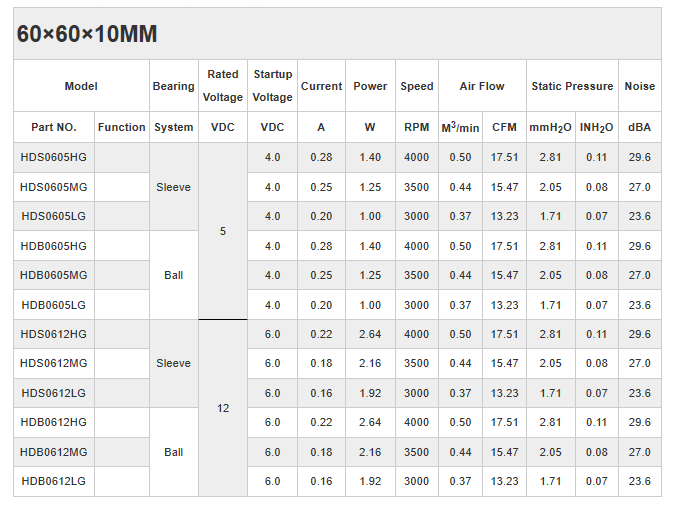Click the merged 5 rated voltage cell
Image resolution: width=700 pixels, height=512 pixels.
click(223, 231)
